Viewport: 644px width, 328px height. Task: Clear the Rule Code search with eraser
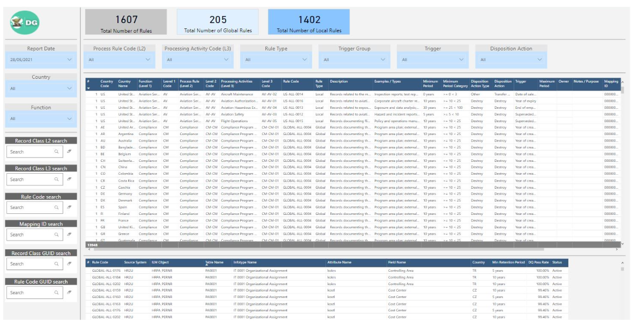point(69,207)
